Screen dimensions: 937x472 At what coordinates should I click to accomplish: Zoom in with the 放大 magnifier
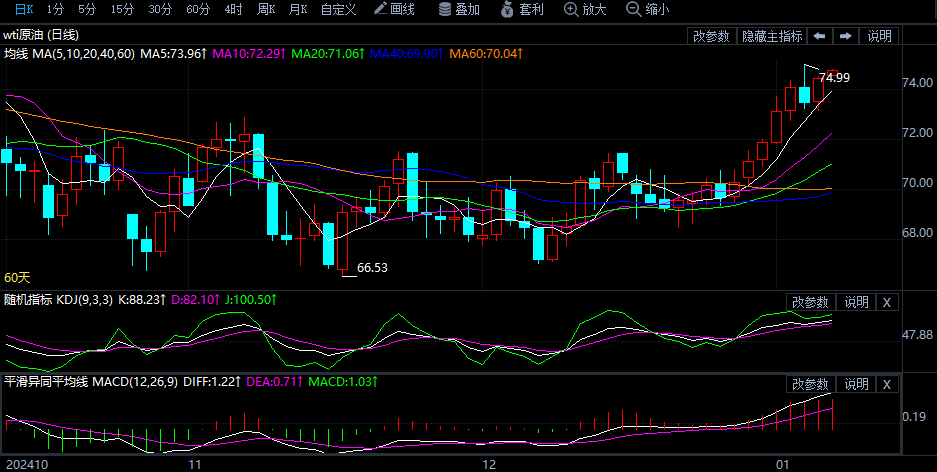tap(571, 10)
